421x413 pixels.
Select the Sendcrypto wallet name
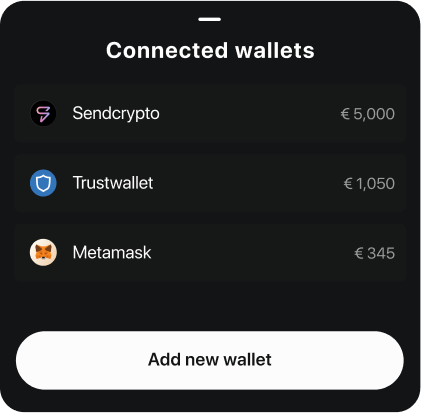[x=116, y=114]
